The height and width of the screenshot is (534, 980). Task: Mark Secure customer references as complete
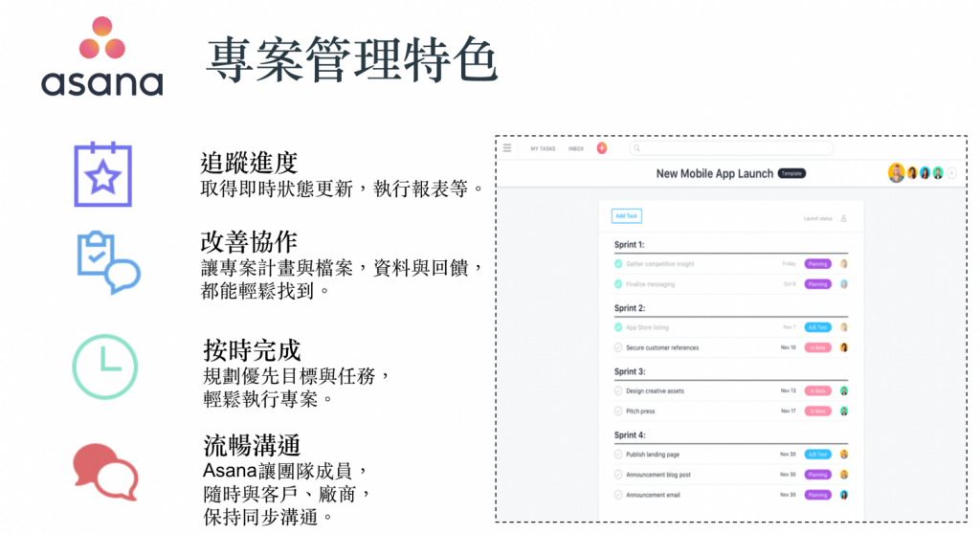point(618,347)
